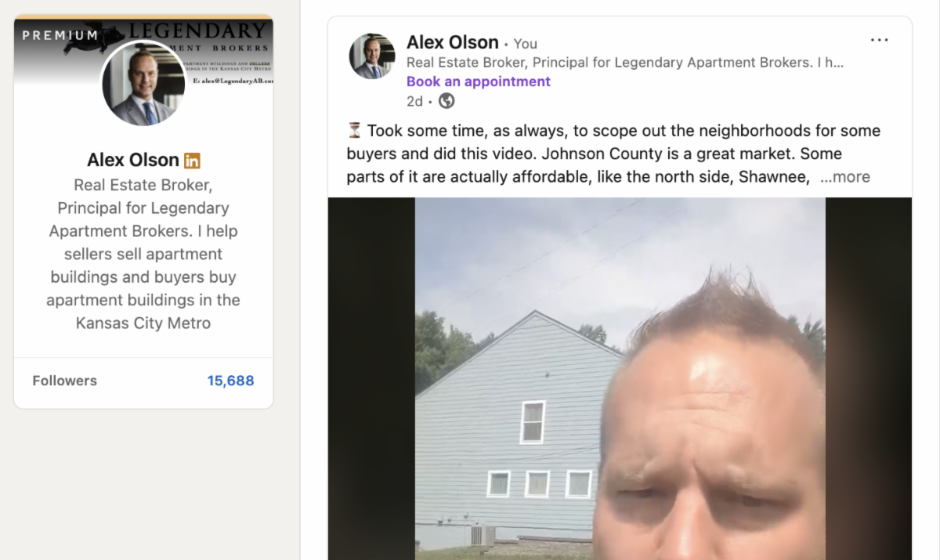Click the "You" label beside author name

pos(526,44)
